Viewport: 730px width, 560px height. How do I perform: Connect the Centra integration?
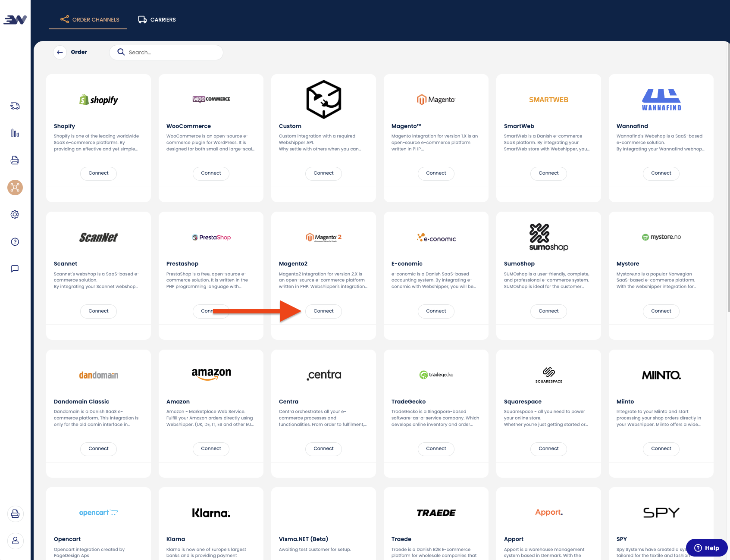(x=323, y=449)
